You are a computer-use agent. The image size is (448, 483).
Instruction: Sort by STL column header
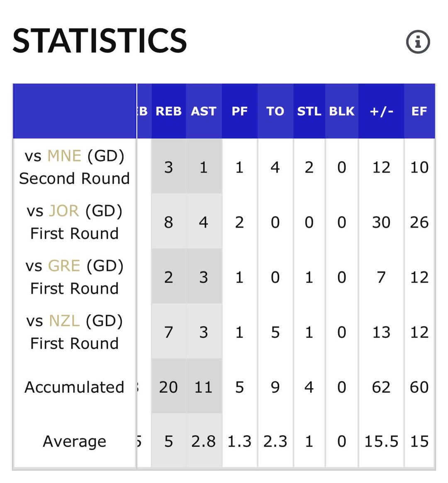pos(309,111)
